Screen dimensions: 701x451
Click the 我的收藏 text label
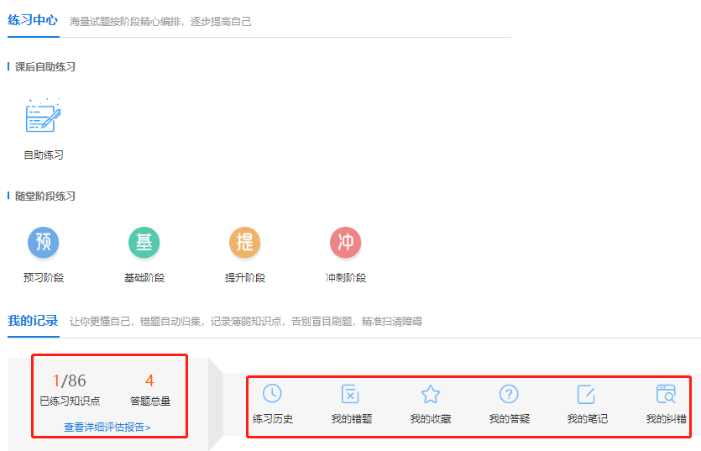[x=431, y=419]
